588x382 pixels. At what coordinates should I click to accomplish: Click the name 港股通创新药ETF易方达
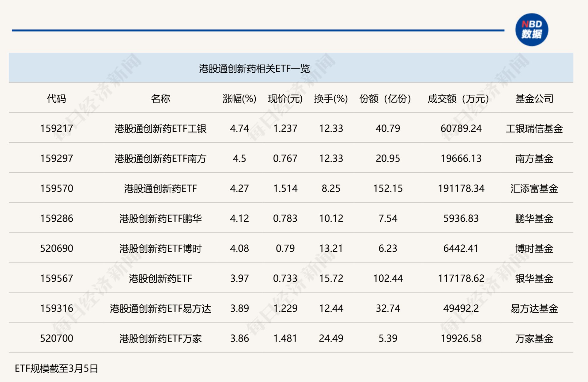[x=160, y=308]
